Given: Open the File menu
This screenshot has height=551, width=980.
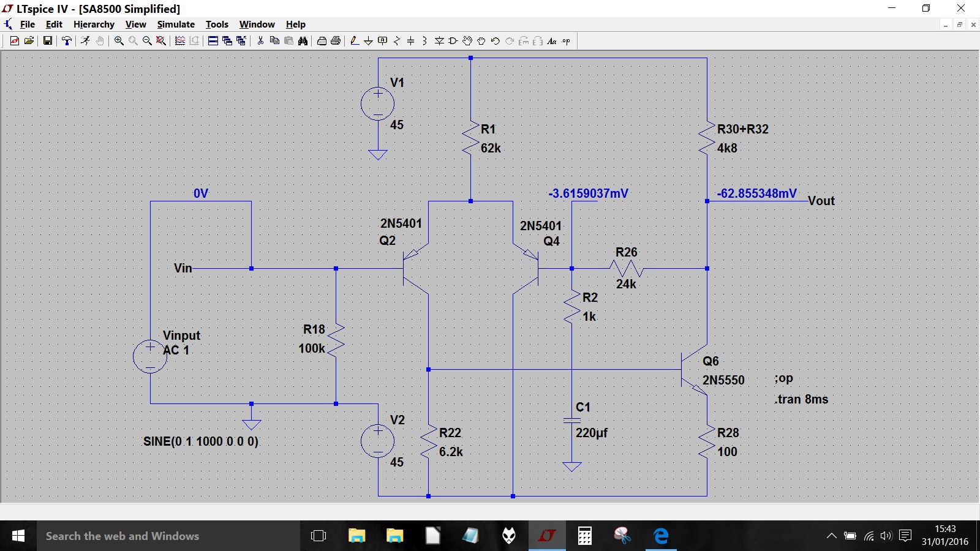Looking at the screenshot, I should coord(28,24).
